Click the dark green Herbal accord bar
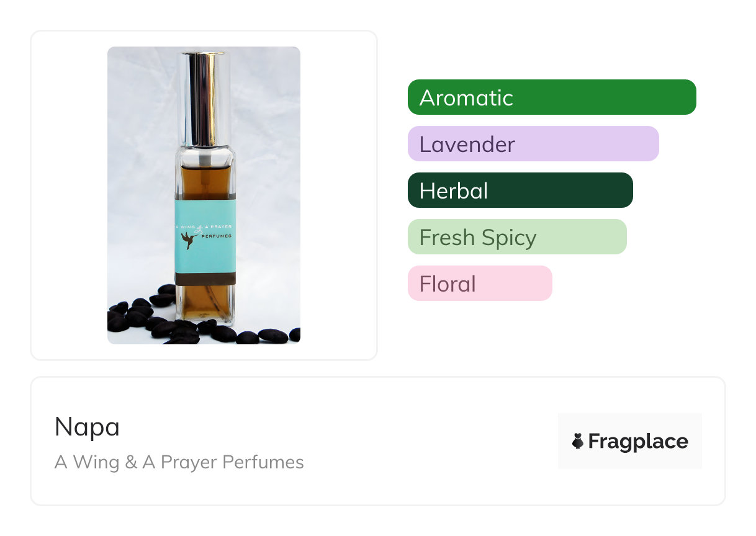The width and height of the screenshot is (756, 536). point(520,190)
